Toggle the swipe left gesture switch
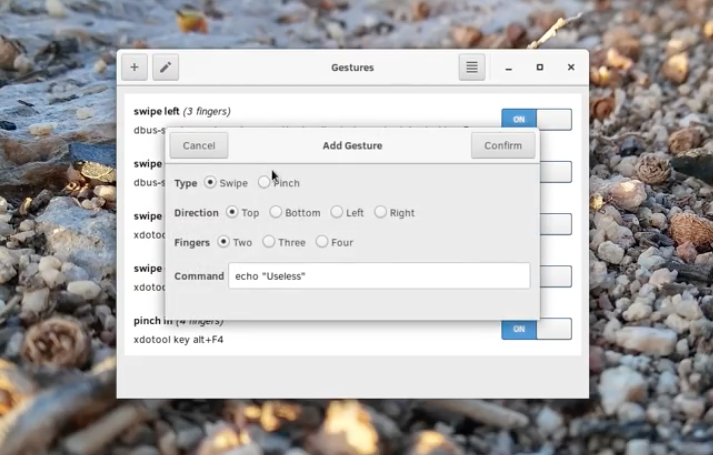The width and height of the screenshot is (713, 455). pos(536,119)
